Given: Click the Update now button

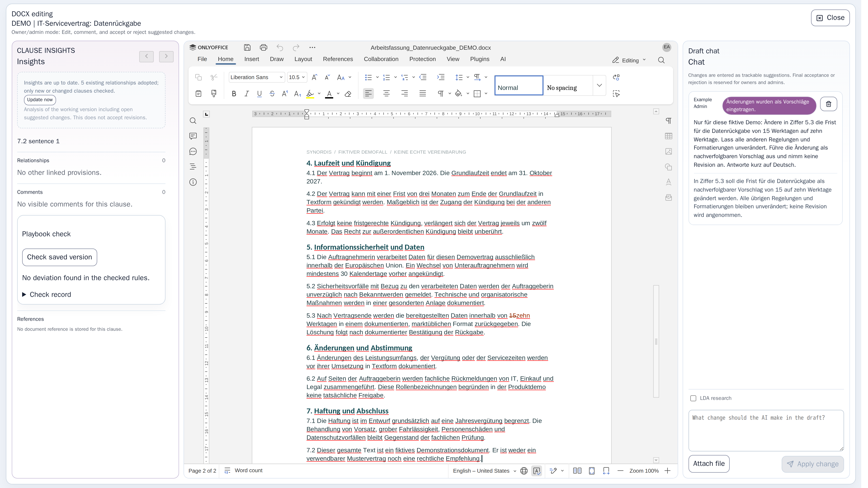Looking at the screenshot, I should point(40,100).
